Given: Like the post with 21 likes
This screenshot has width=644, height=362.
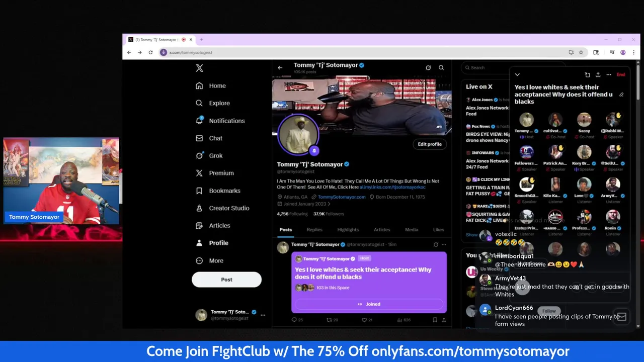Looking at the screenshot, I should (367, 320).
